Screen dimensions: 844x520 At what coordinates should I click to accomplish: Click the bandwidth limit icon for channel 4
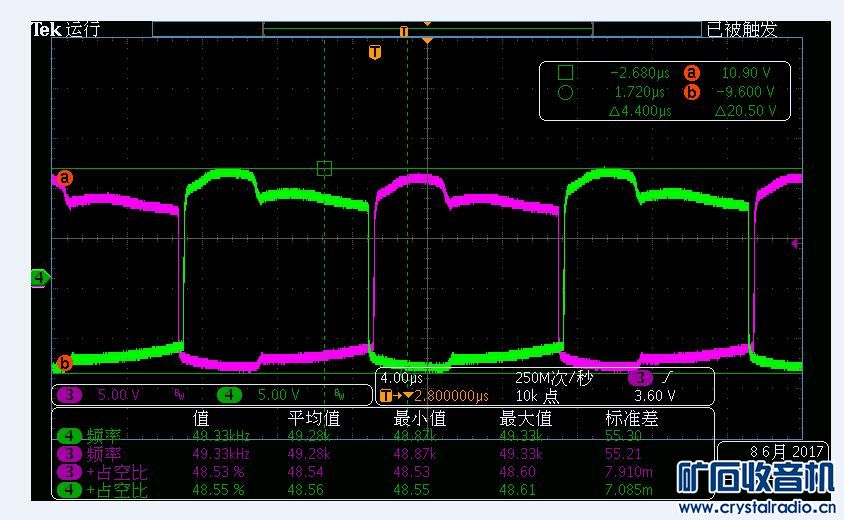[339, 395]
